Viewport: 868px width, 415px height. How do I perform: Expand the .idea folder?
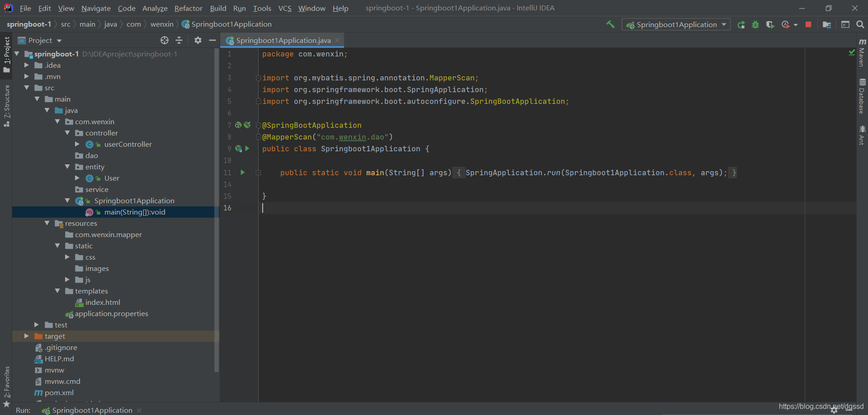pos(27,65)
